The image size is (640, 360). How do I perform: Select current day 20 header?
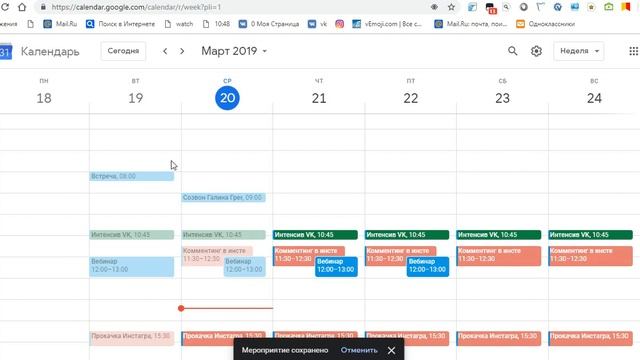tap(227, 98)
